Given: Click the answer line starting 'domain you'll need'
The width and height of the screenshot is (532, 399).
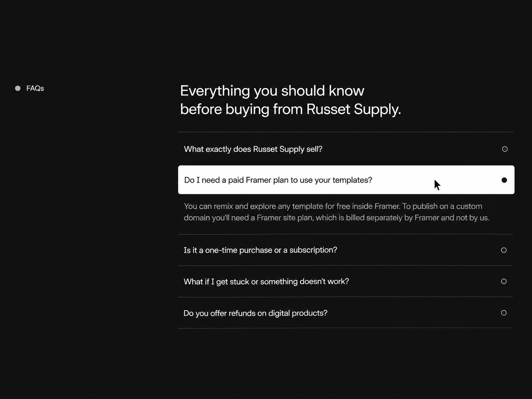Looking at the screenshot, I should click(x=337, y=218).
